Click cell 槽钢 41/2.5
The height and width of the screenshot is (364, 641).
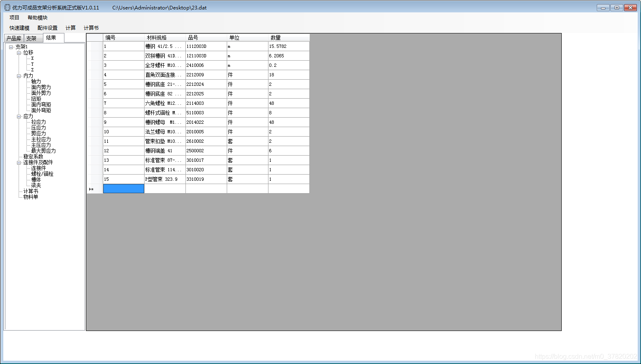(165, 46)
